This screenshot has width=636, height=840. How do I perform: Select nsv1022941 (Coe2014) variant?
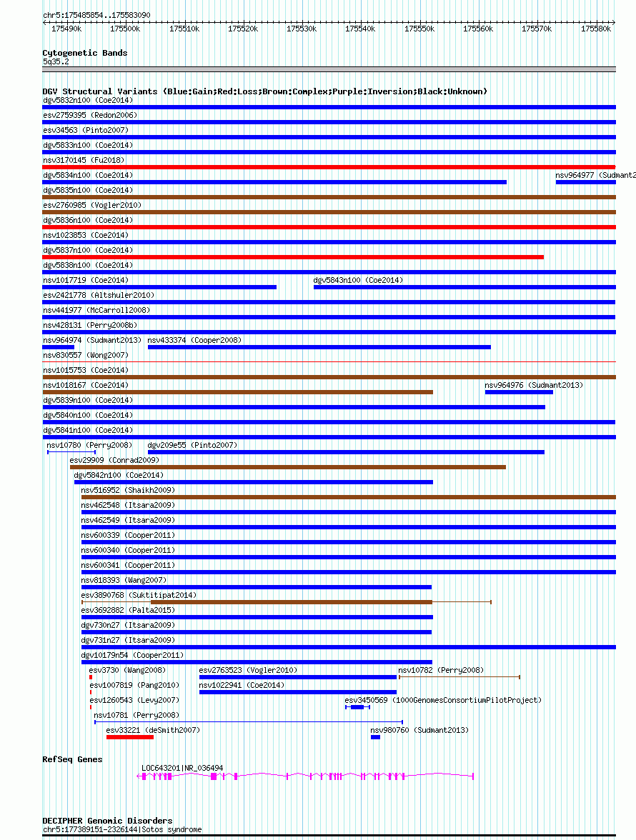pos(298,692)
